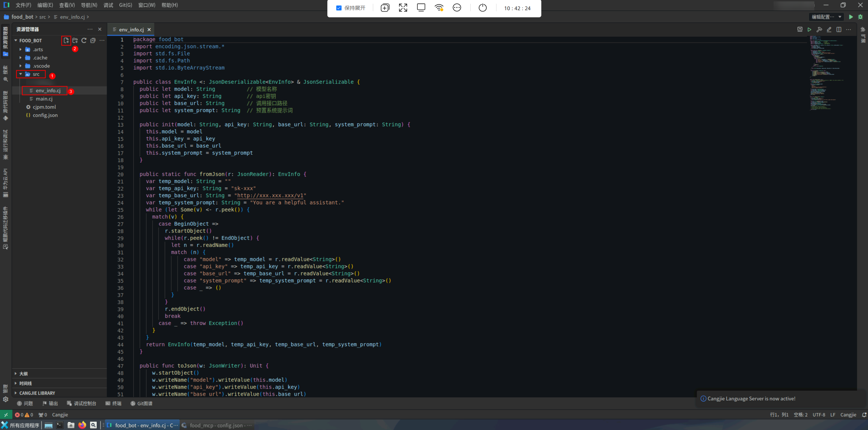Screen dimensions: 868x430
Task: Open main.cj in the file tree
Action: click(44, 99)
